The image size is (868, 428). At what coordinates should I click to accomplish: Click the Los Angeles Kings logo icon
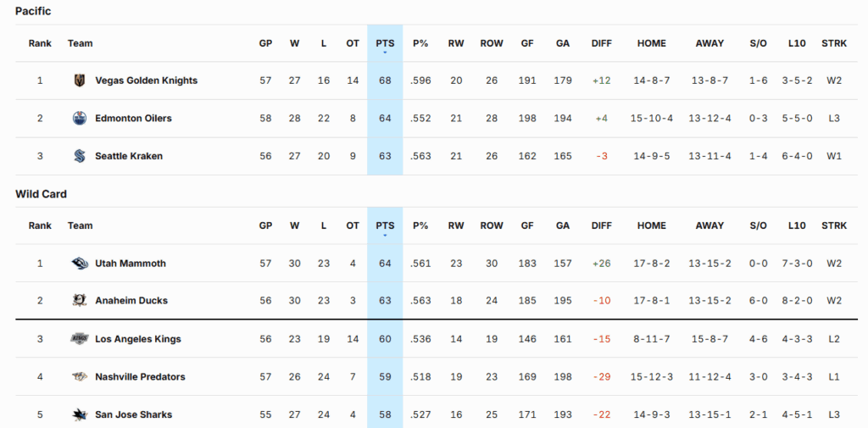coord(80,339)
